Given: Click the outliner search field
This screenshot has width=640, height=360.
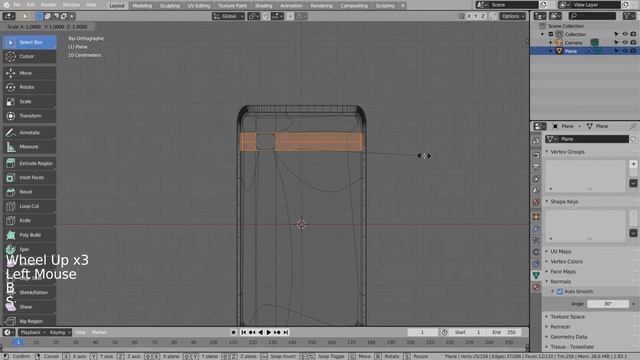Looking at the screenshot, I should click(592, 16).
